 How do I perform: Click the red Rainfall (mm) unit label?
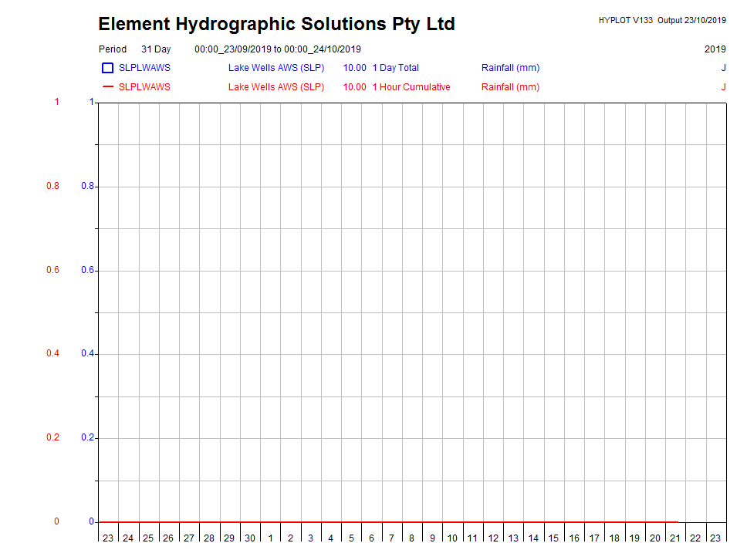tap(510, 87)
